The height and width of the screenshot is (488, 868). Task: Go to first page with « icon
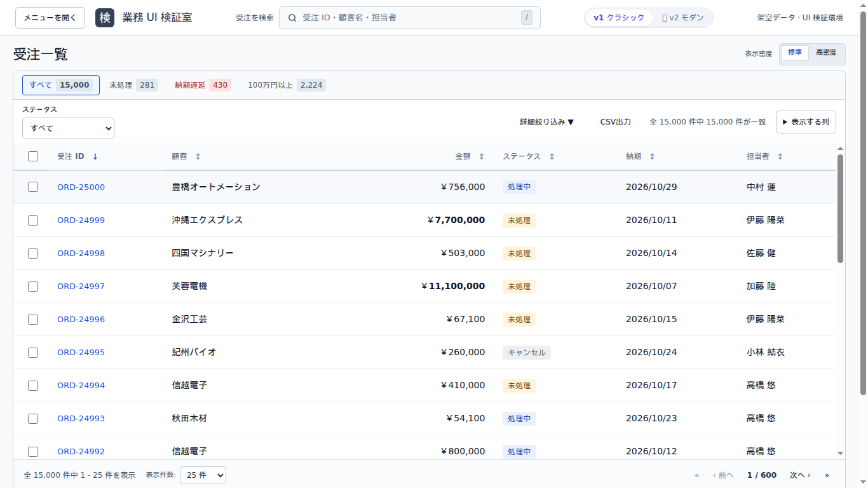(x=696, y=475)
